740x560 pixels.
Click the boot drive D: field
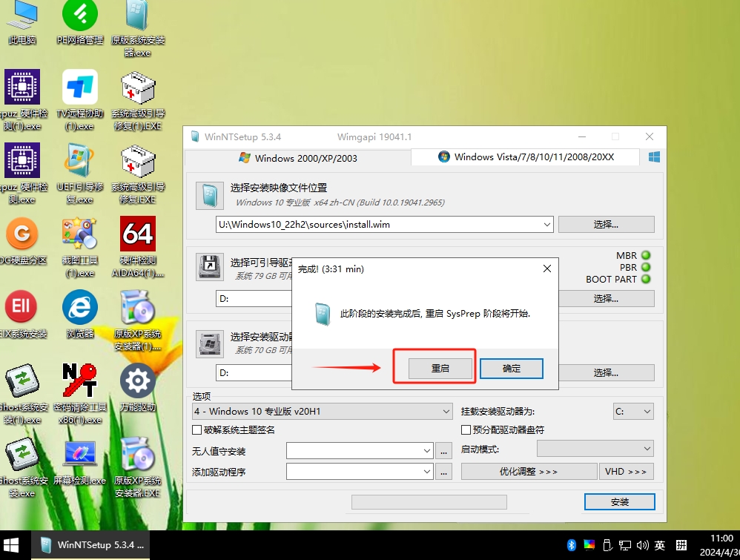tap(254, 298)
